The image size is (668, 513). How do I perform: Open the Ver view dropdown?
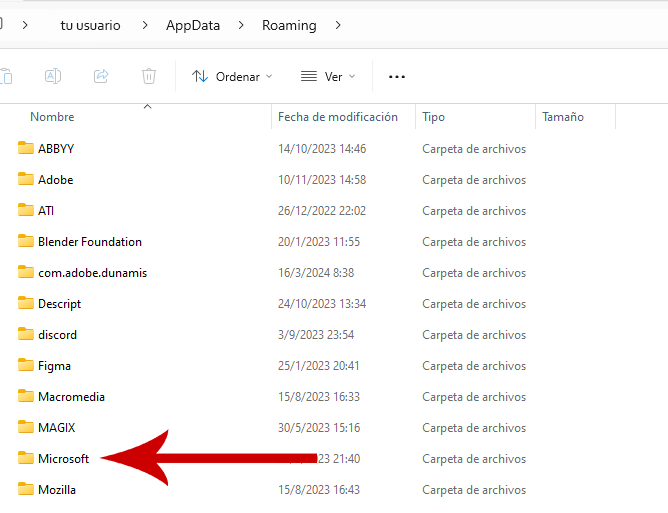point(329,76)
